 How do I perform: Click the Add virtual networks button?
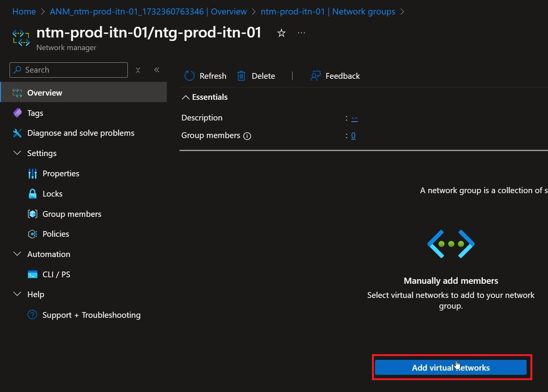(x=451, y=368)
